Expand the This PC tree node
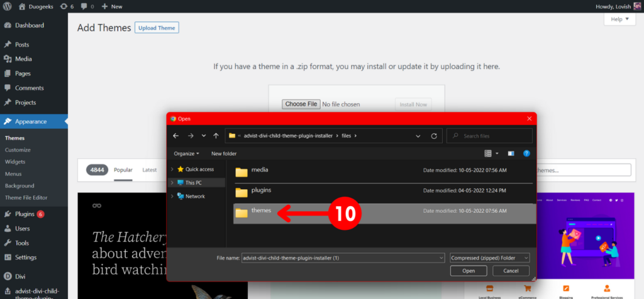This screenshot has height=299, width=644. pyautogui.click(x=172, y=183)
